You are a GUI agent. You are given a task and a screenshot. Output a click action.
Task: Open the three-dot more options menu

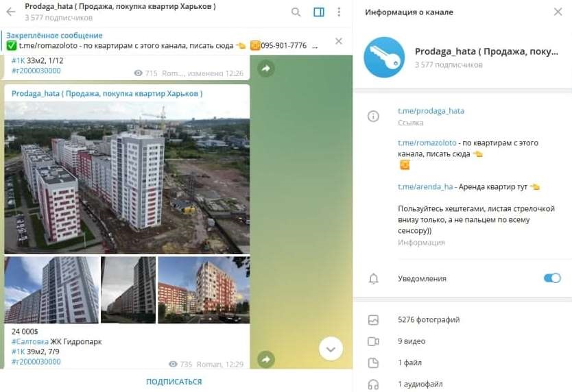(x=339, y=12)
